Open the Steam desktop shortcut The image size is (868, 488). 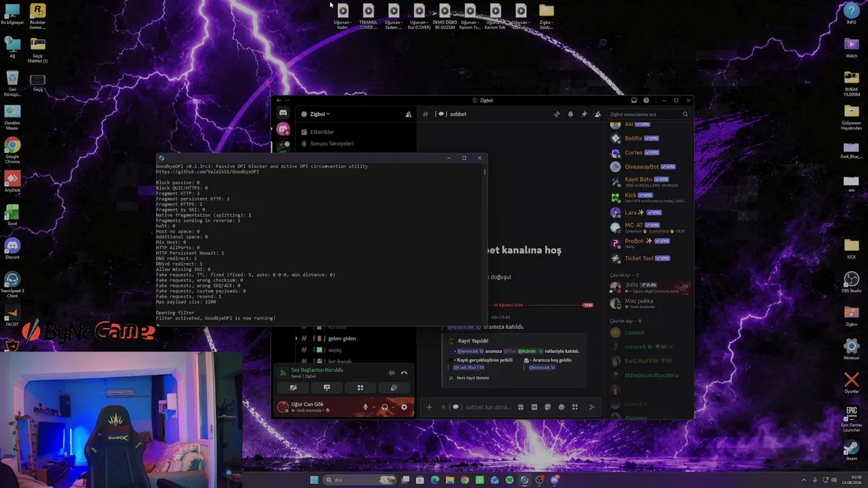(x=852, y=451)
